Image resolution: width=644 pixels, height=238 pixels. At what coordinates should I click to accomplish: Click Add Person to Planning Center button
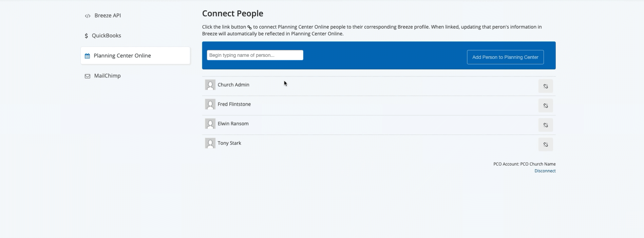505,57
